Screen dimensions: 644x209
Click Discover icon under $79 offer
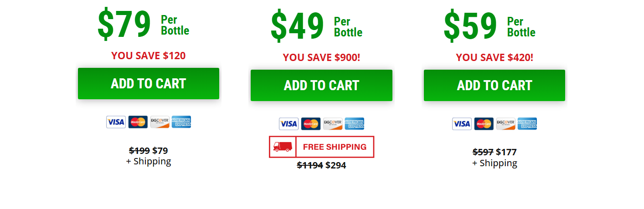(160, 122)
